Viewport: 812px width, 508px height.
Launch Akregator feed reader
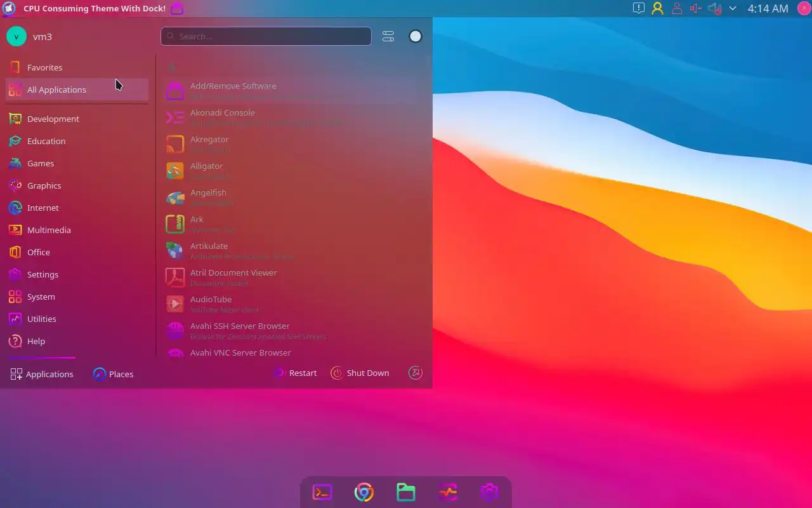[294, 144]
